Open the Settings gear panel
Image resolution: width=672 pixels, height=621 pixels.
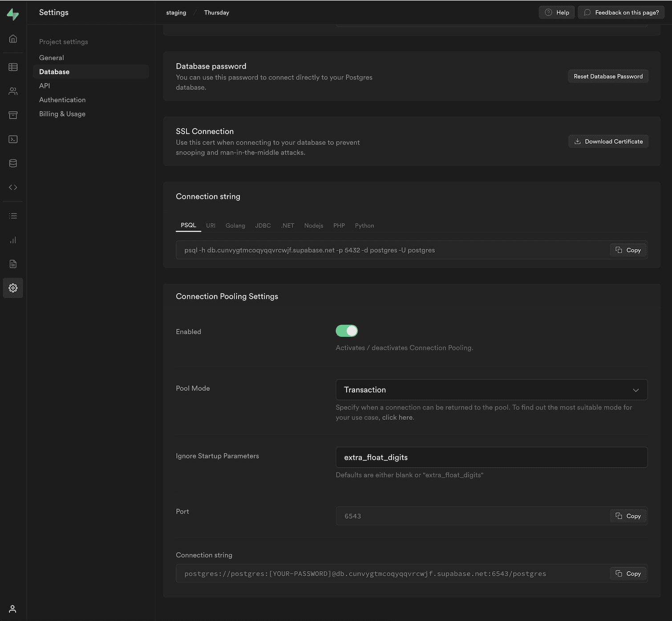point(12,288)
